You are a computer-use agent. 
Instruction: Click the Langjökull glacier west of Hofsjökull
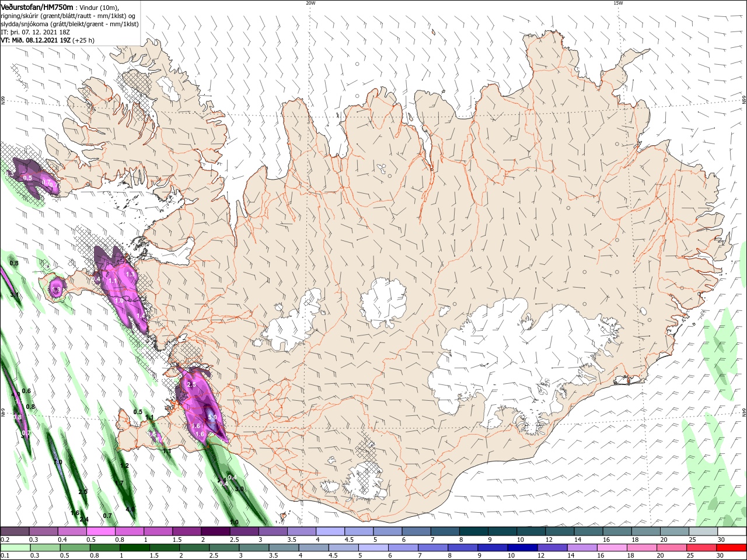pos(291,322)
